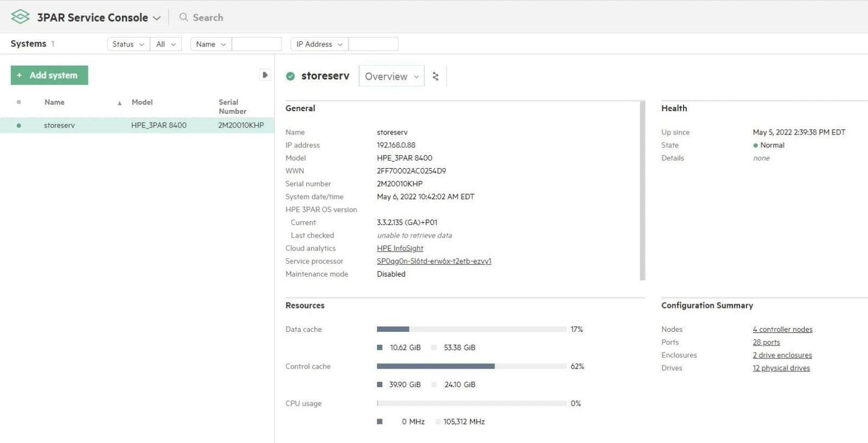The image size is (868, 443).
Task: Click the IP Address filter text box
Action: pyautogui.click(x=373, y=44)
